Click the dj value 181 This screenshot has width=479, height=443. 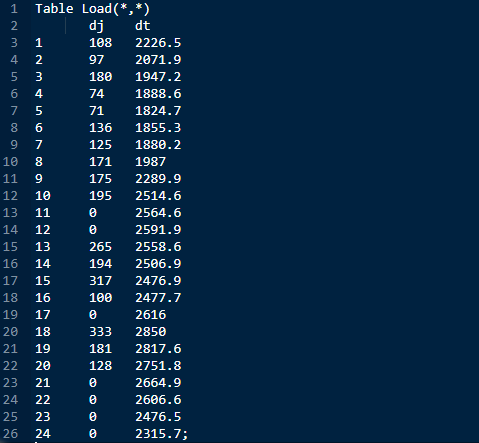[100, 349]
